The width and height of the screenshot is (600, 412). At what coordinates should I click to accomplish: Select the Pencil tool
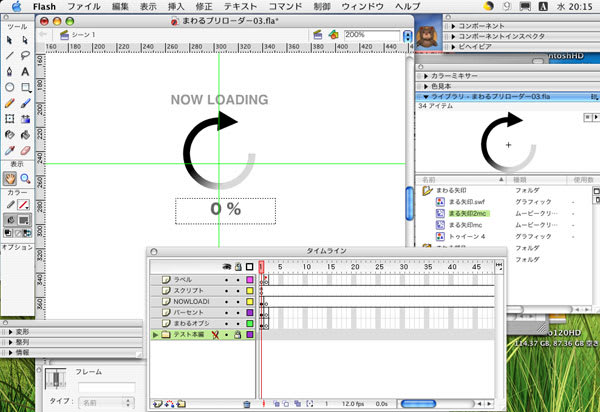click(10, 103)
